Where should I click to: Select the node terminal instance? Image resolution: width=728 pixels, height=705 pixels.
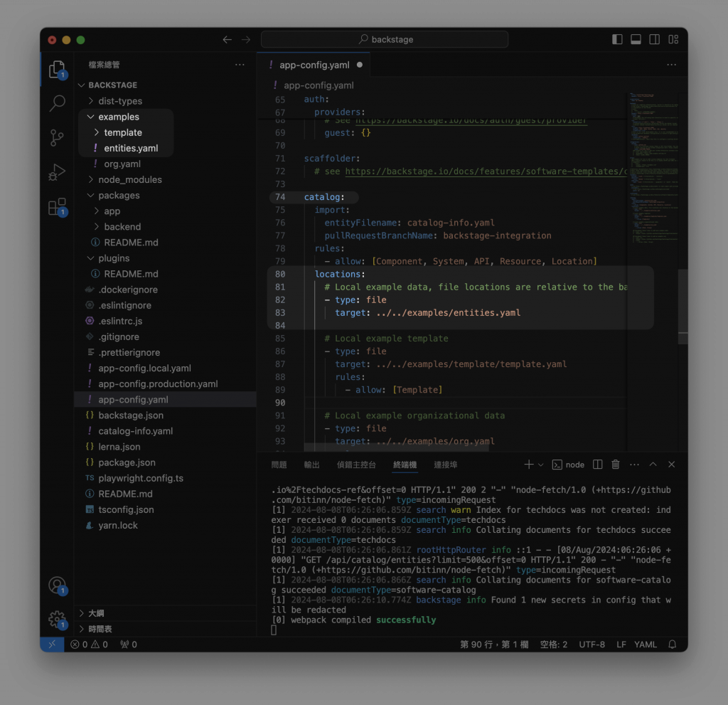pos(568,465)
